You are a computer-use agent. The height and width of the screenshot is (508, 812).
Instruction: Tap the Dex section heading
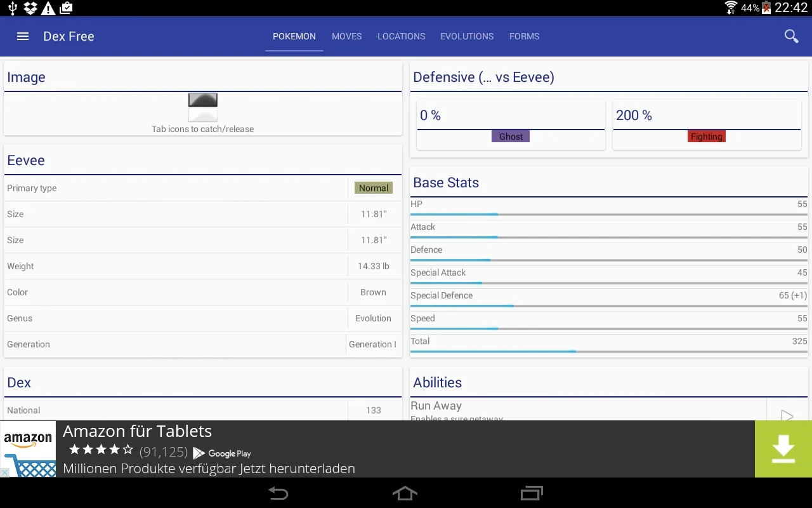tap(19, 383)
